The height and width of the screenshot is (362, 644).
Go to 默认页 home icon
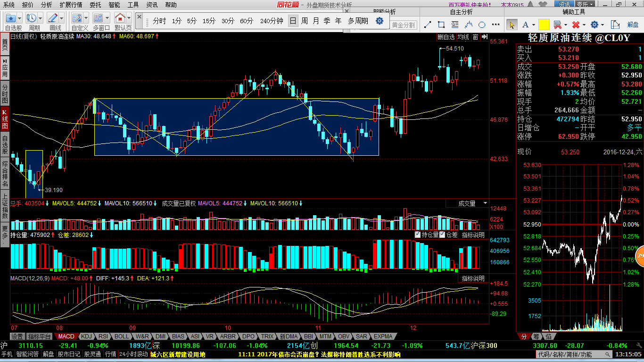pos(120,18)
